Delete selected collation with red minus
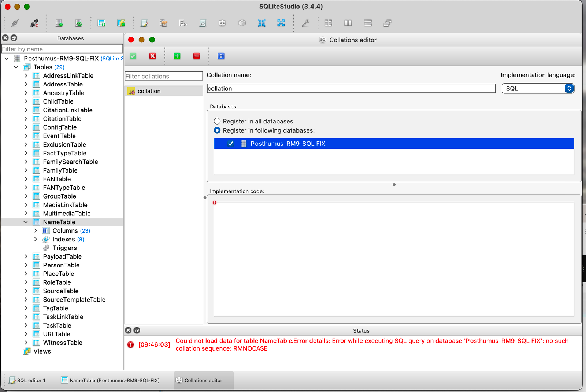586x392 pixels. click(x=197, y=56)
